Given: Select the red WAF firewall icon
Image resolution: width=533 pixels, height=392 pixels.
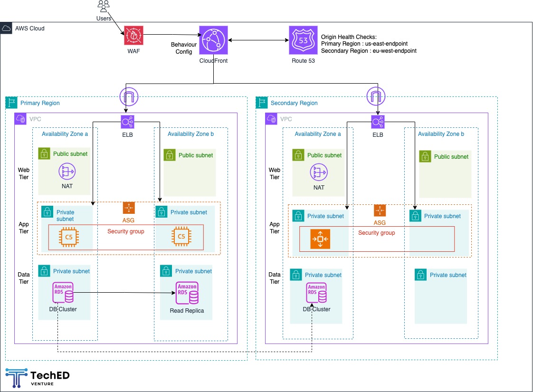Looking at the screenshot, I should (x=133, y=35).
